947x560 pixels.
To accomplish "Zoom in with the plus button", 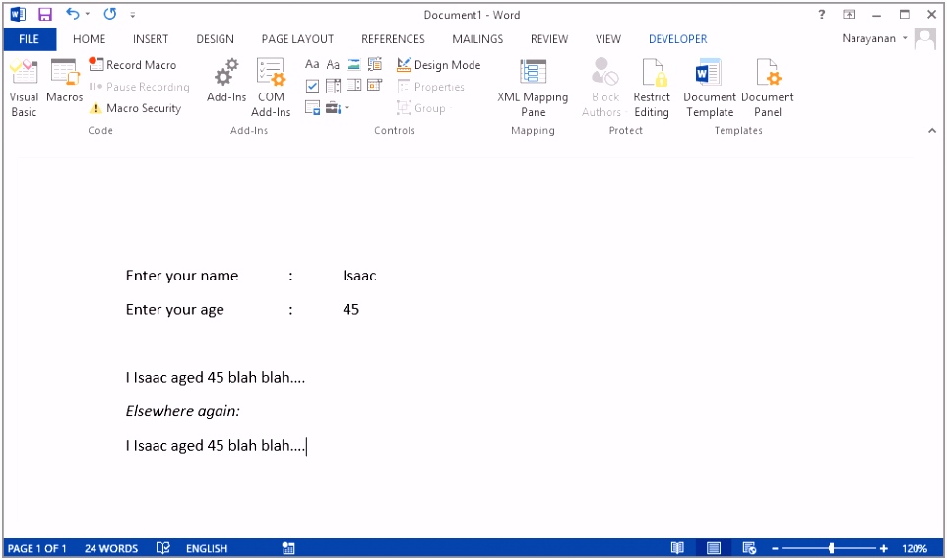I will point(884,548).
